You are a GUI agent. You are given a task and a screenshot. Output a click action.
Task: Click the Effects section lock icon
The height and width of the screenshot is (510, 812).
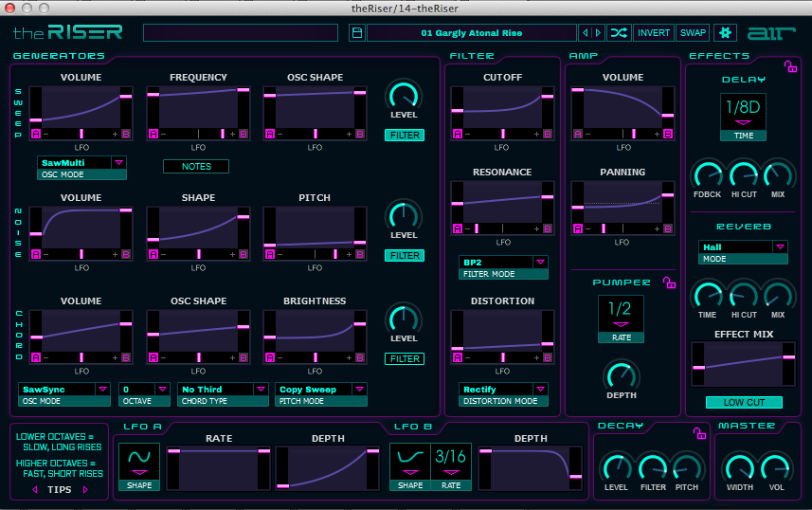(790, 65)
